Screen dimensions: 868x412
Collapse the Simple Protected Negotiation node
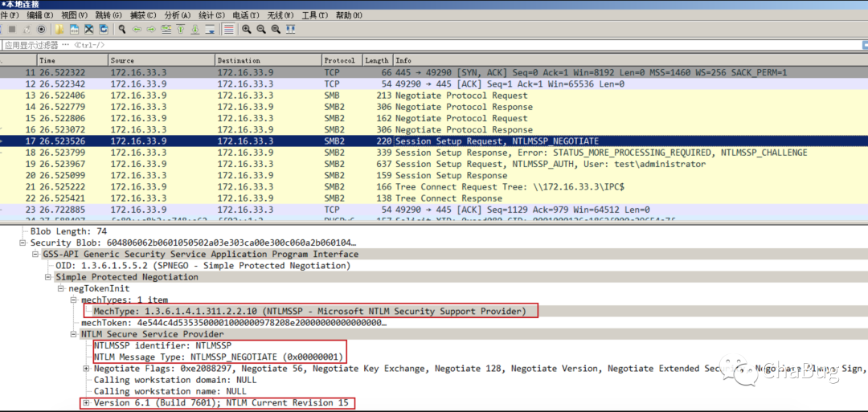pos(48,277)
